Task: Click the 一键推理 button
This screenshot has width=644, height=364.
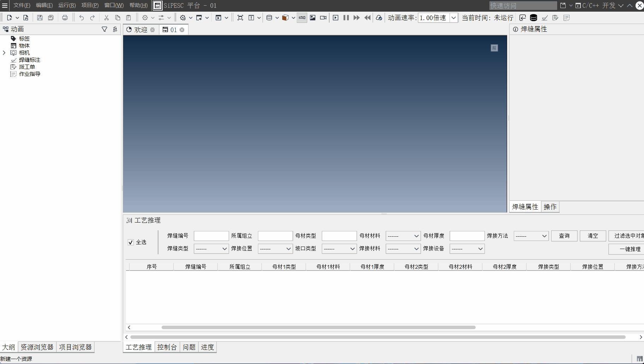Action: [630, 249]
